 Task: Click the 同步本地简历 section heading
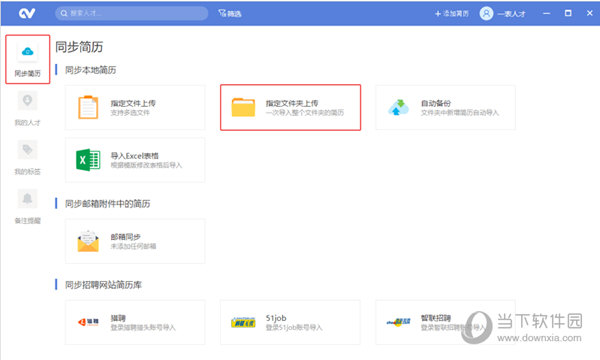click(x=90, y=70)
